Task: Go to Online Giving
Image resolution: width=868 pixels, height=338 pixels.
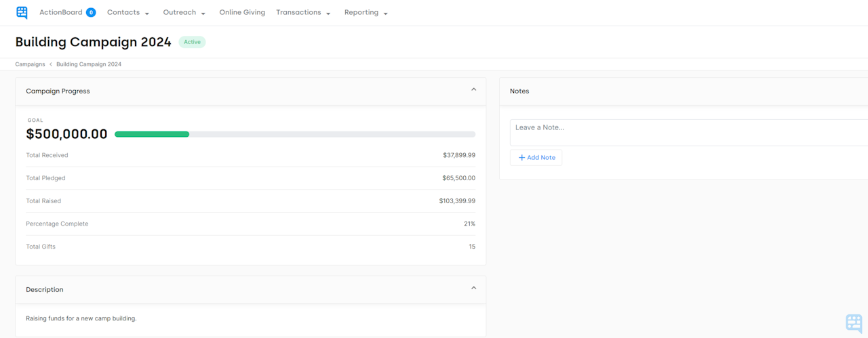Action: pos(242,13)
